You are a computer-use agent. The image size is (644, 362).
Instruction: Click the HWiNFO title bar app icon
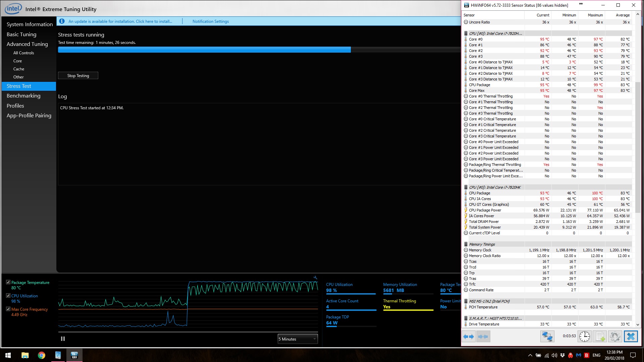click(466, 5)
